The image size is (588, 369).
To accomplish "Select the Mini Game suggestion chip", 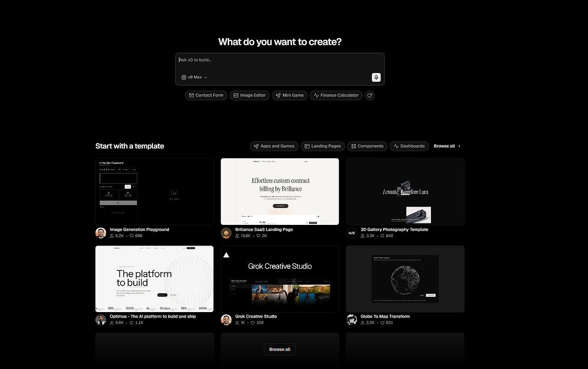I will pyautogui.click(x=289, y=95).
